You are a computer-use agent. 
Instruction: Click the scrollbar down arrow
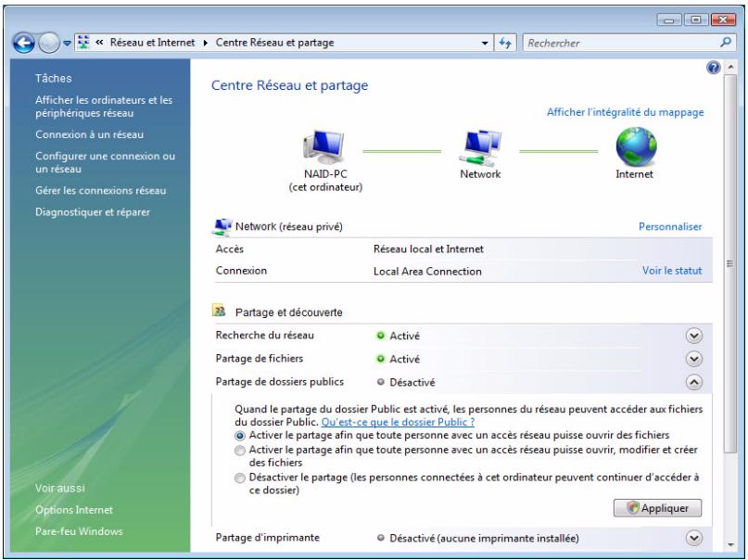729,545
